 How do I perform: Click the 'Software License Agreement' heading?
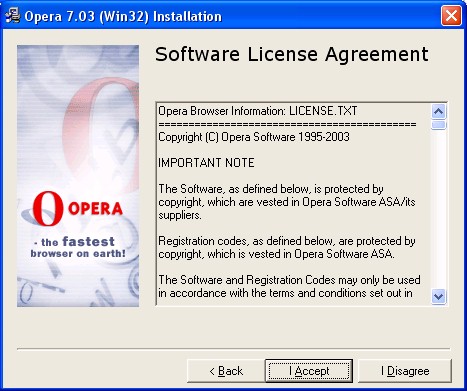pyautogui.click(x=291, y=54)
